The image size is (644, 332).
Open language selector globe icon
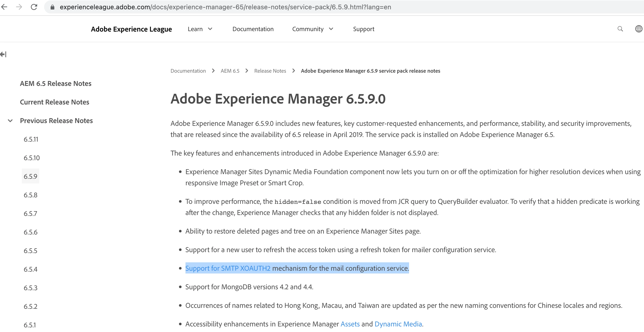click(638, 29)
